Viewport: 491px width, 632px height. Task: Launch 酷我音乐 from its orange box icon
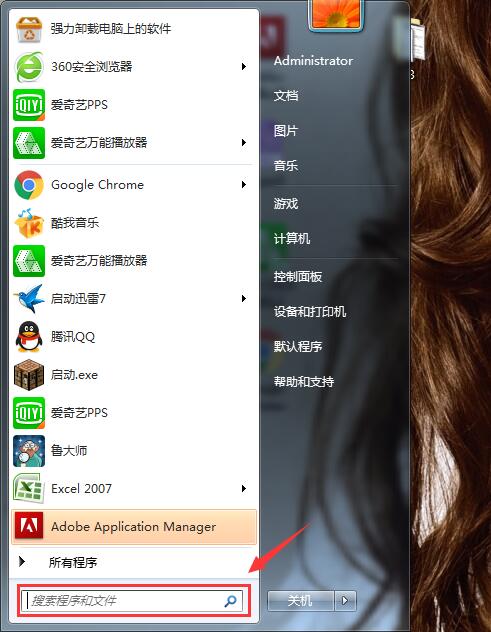pyautogui.click(x=29, y=223)
